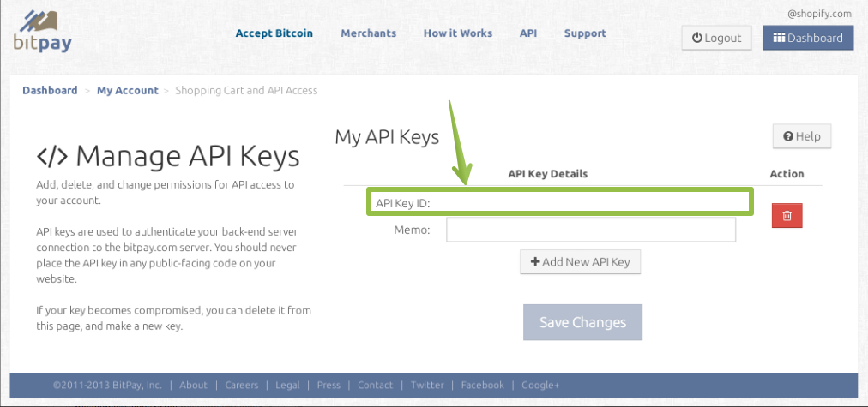Image resolution: width=868 pixels, height=407 pixels.
Task: Click the API Key Details column header
Action: click(x=548, y=174)
